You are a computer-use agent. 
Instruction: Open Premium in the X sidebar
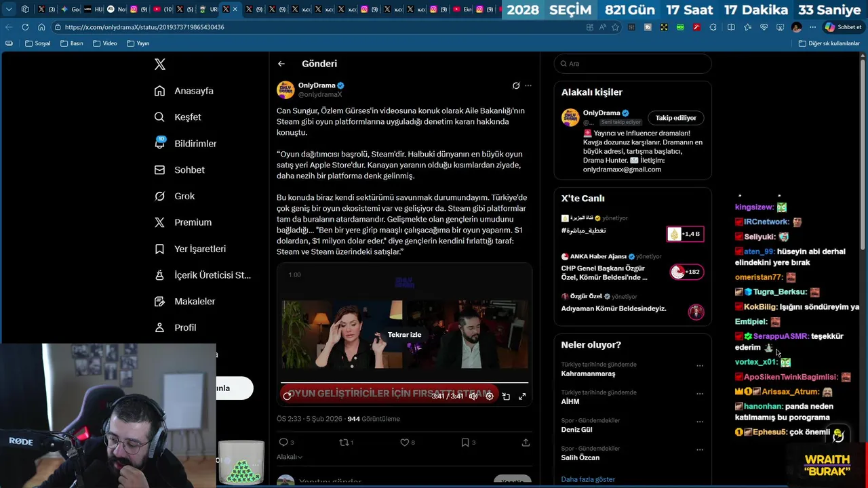[x=183, y=222]
